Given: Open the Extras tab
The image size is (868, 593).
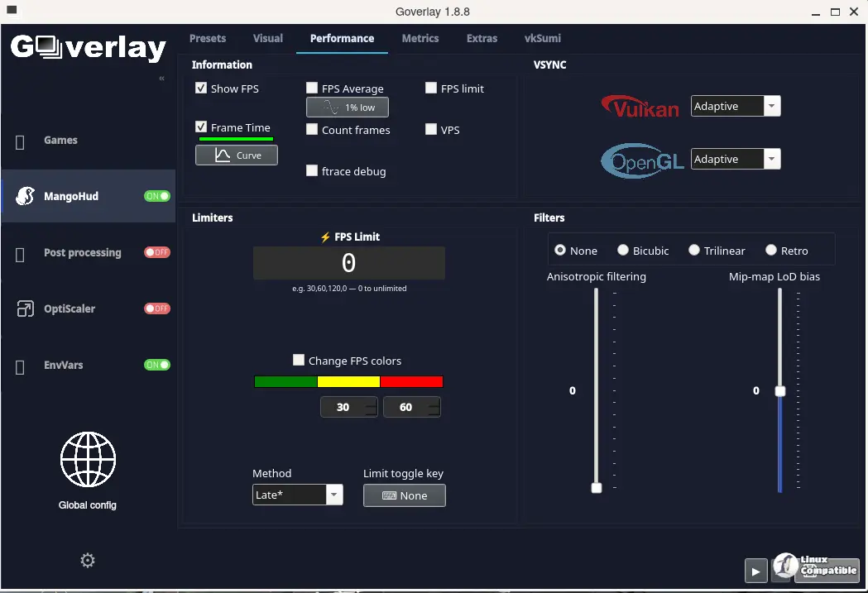Looking at the screenshot, I should pyautogui.click(x=482, y=38).
